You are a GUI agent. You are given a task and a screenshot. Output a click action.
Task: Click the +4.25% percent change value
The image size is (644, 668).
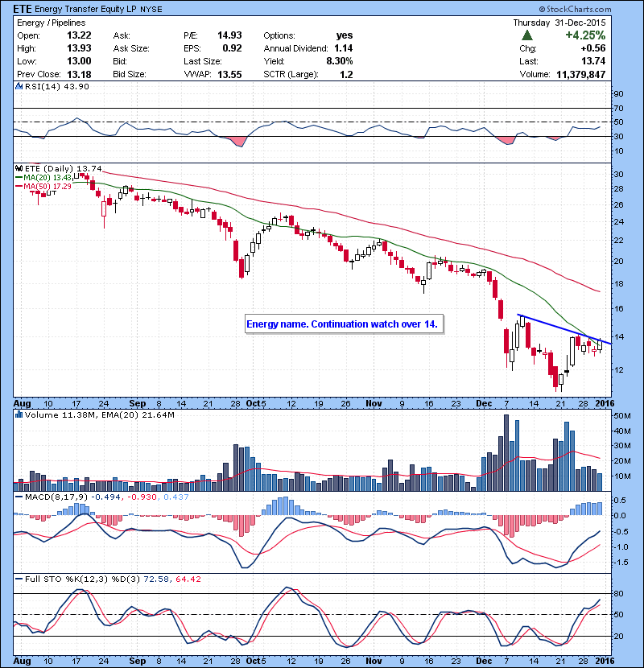point(585,35)
